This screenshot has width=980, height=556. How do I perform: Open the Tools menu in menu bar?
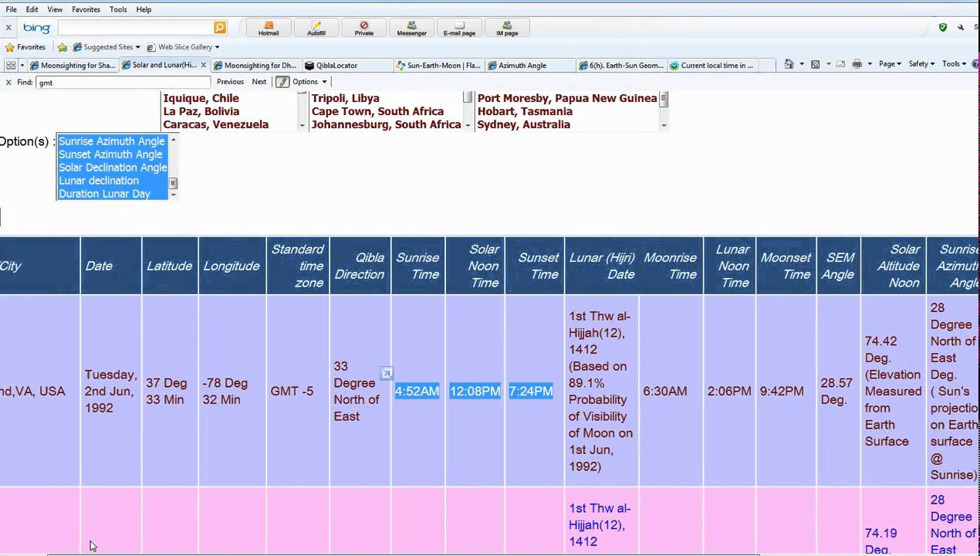(x=118, y=9)
